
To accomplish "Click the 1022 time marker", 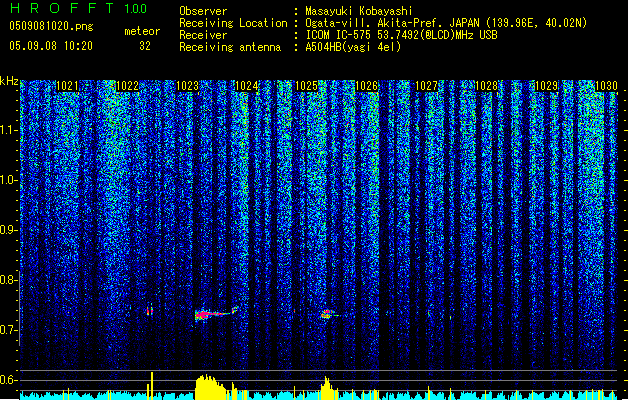I will click(127, 86).
